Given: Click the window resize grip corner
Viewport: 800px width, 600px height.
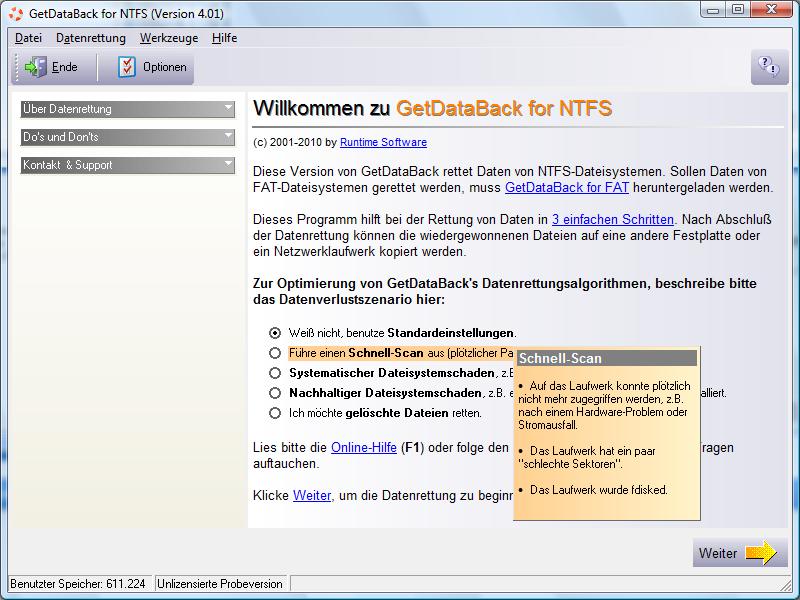Looking at the screenshot, I should (786, 584).
